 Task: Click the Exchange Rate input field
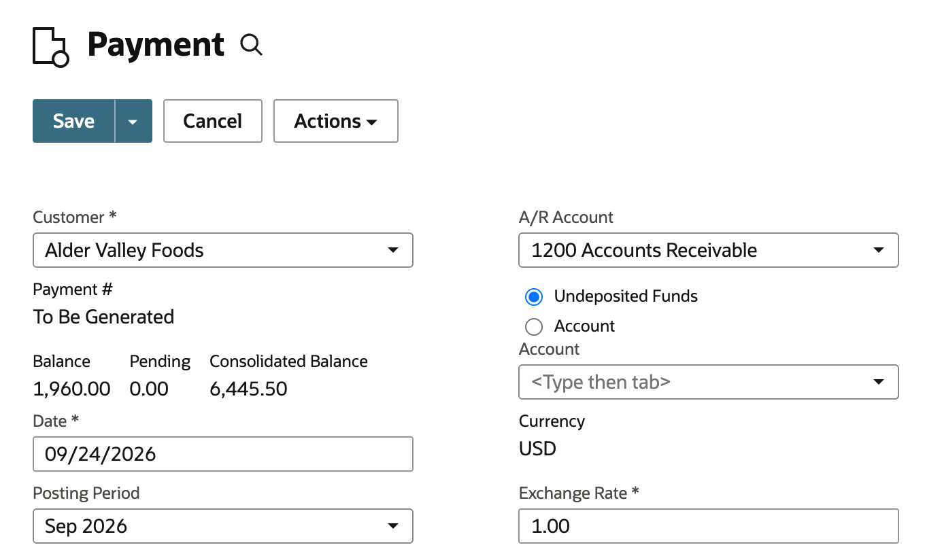[709, 526]
